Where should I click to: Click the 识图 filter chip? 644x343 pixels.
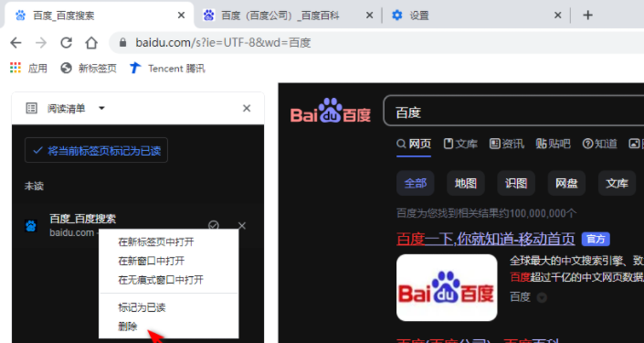pyautogui.click(x=516, y=183)
